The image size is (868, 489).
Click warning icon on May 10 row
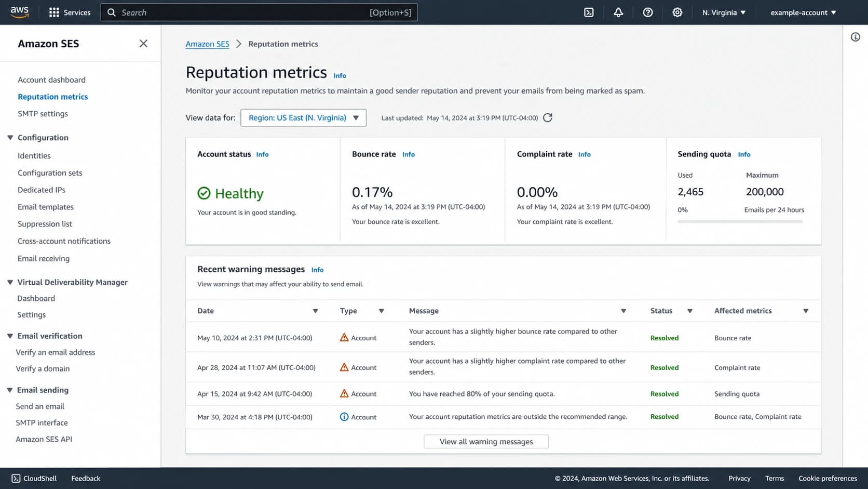344,337
